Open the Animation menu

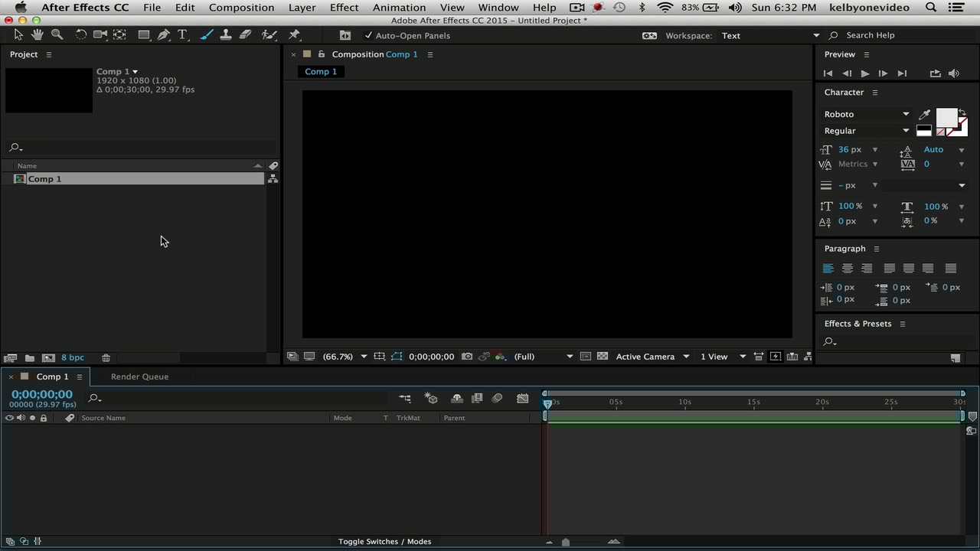pyautogui.click(x=399, y=8)
